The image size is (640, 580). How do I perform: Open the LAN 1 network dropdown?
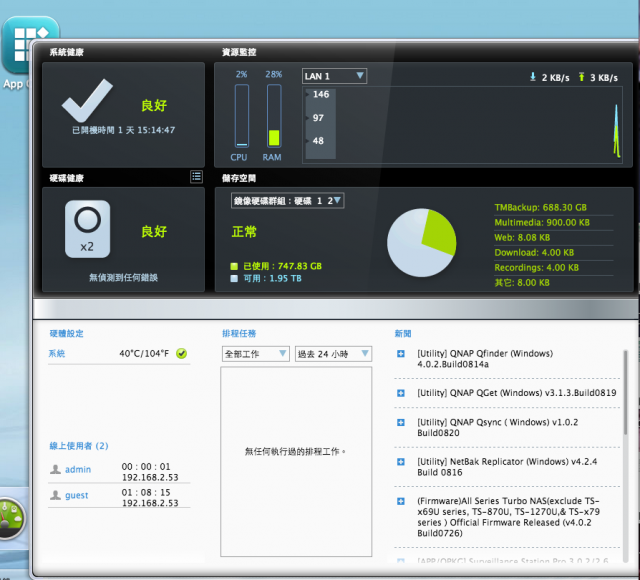[334, 76]
